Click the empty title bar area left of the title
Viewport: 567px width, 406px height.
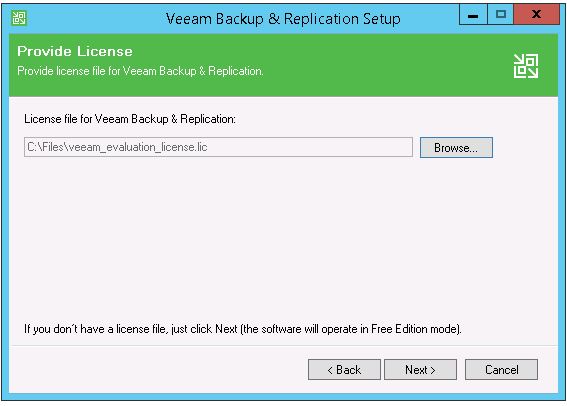pyautogui.click(x=94, y=18)
